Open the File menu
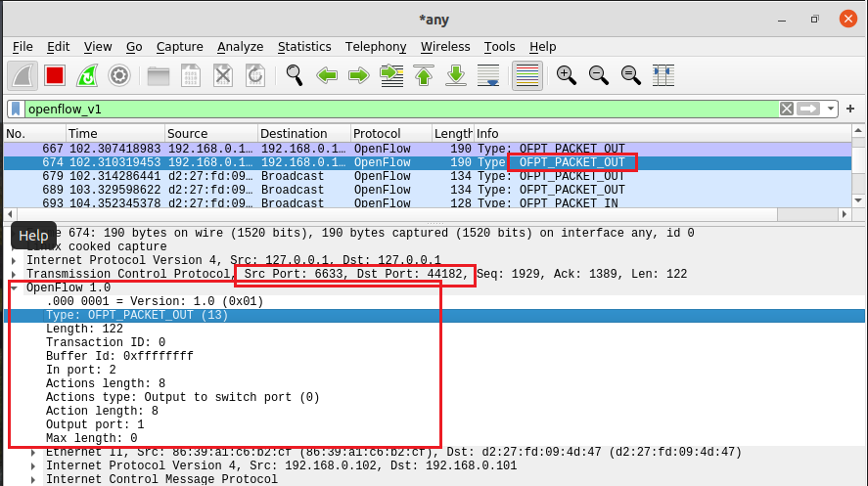 [x=23, y=47]
